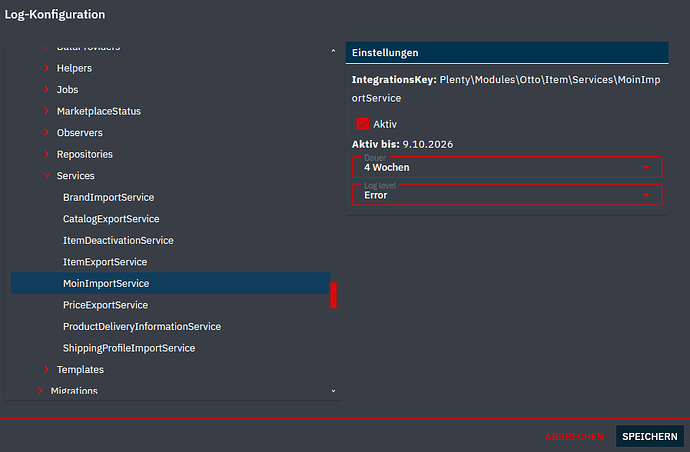Select ProductDeliveryInformationService in the tree

tap(142, 327)
